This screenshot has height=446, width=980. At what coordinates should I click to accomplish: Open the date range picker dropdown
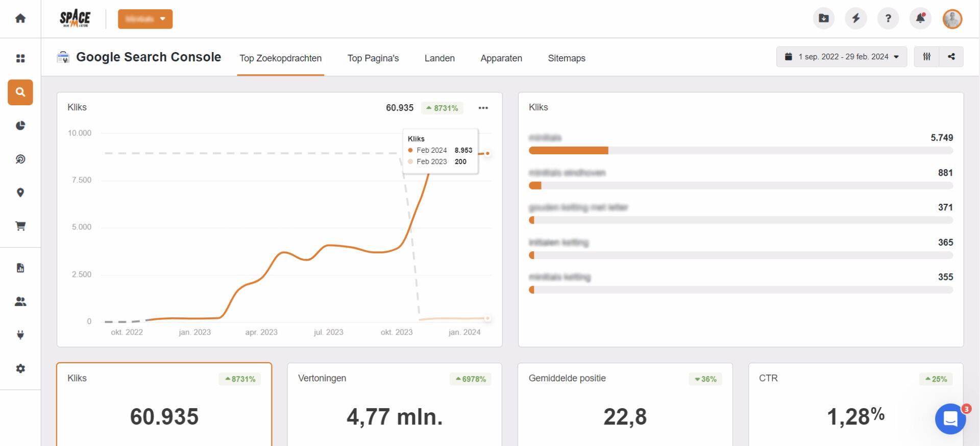point(841,57)
